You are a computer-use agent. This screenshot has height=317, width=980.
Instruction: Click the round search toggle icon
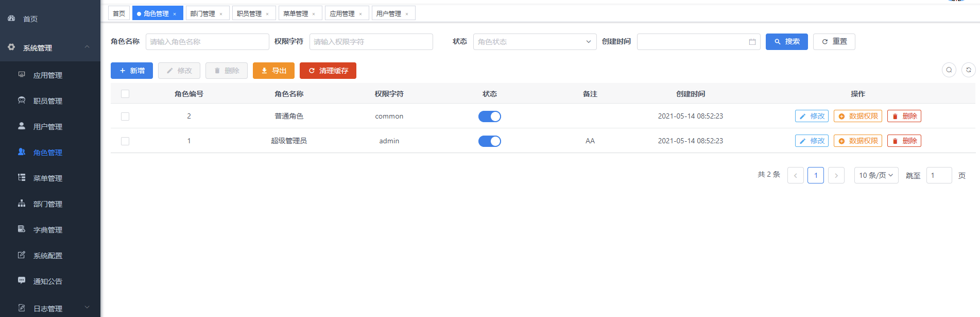(x=949, y=70)
